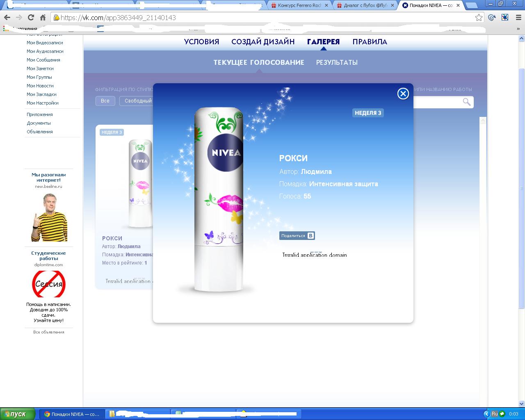Screen dimensions: 525x420
Task: Open Документы in sidebar
Action: coord(39,123)
